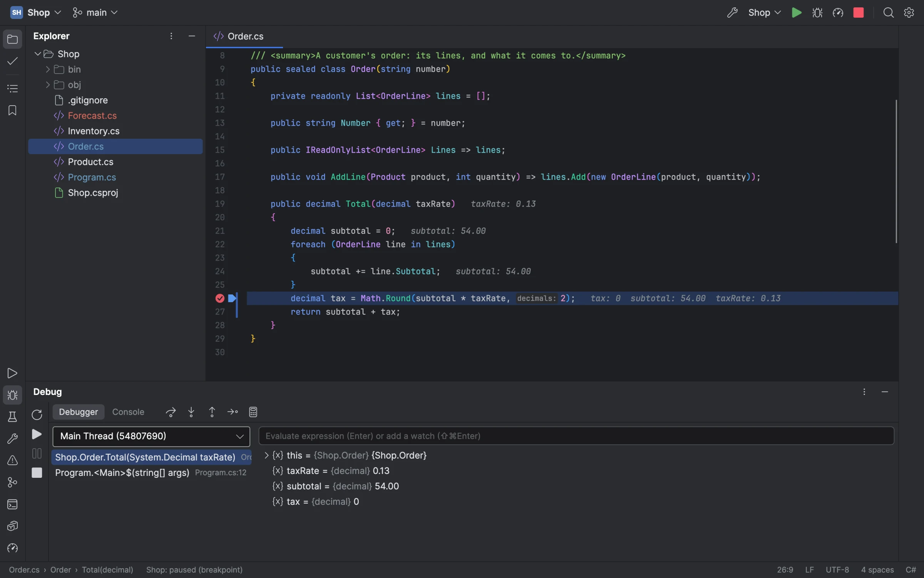Screen dimensions: 924x578
Task: Click Step Into in debug toolbar
Action: pos(191,412)
